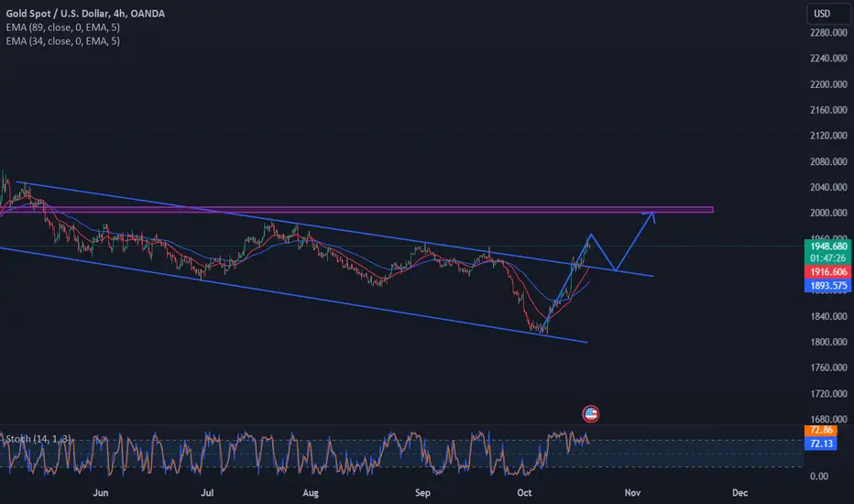Click the Oct label on the time axis
The height and width of the screenshot is (504, 854).
(x=524, y=493)
